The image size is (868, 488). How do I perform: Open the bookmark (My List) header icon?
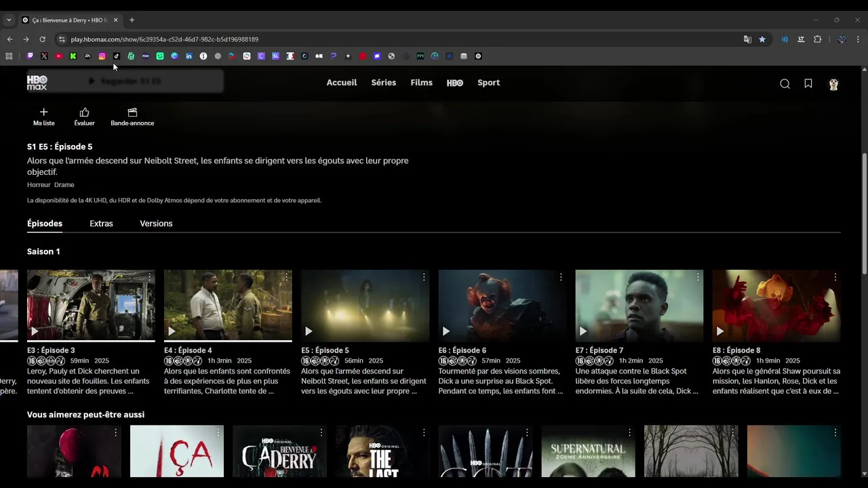[x=808, y=83]
